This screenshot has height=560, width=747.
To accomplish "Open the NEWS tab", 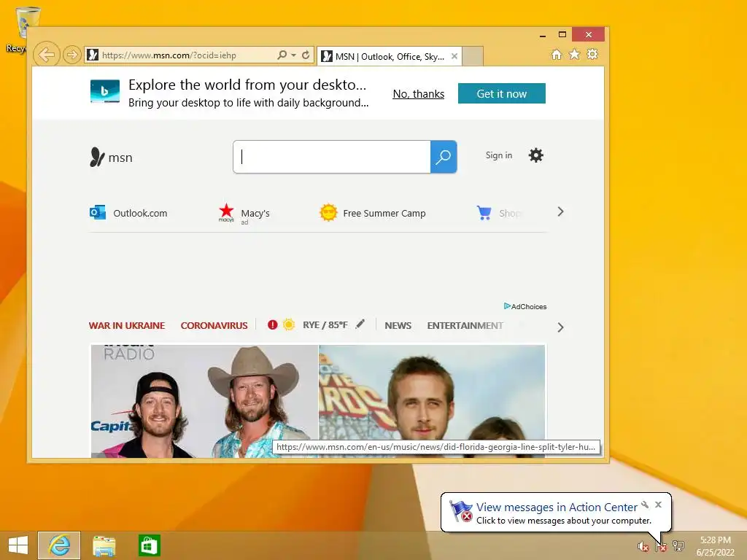I will coord(398,326).
